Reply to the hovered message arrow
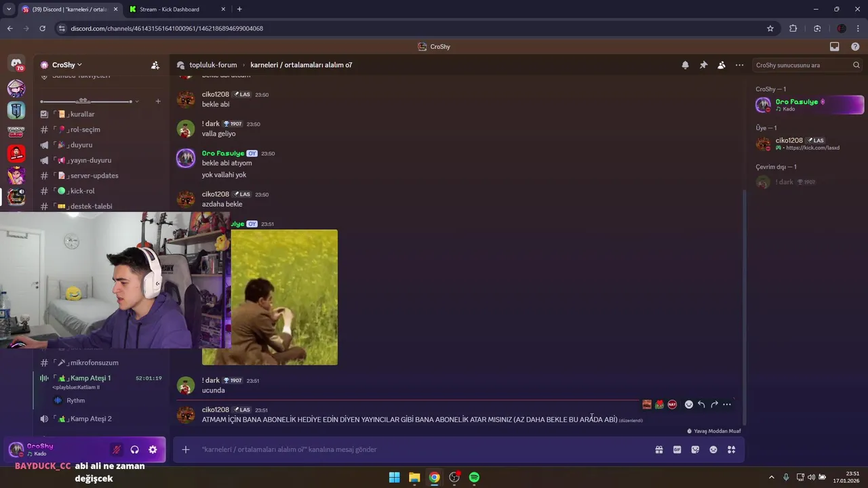This screenshot has width=868, height=488. (701, 405)
